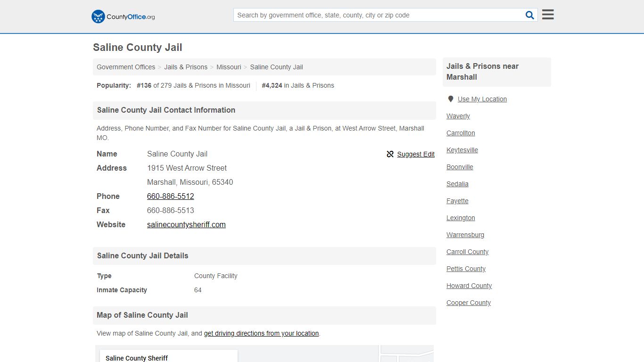Click the Saline County Jail page heading
The height and width of the screenshot is (362, 644).
pos(138,47)
